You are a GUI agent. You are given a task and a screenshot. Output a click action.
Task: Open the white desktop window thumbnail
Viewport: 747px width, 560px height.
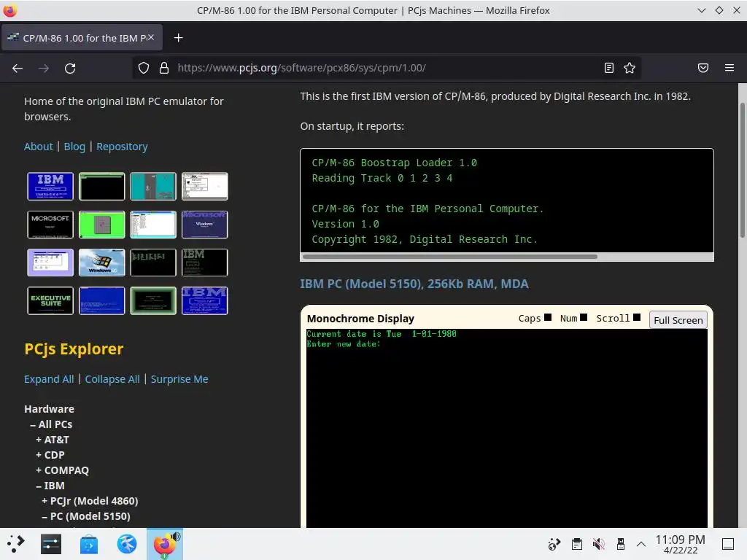(x=205, y=186)
